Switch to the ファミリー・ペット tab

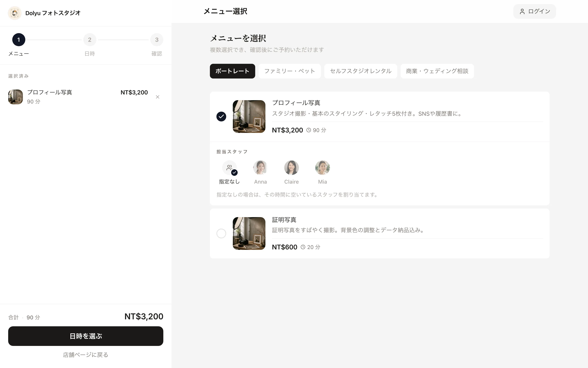[x=290, y=71]
